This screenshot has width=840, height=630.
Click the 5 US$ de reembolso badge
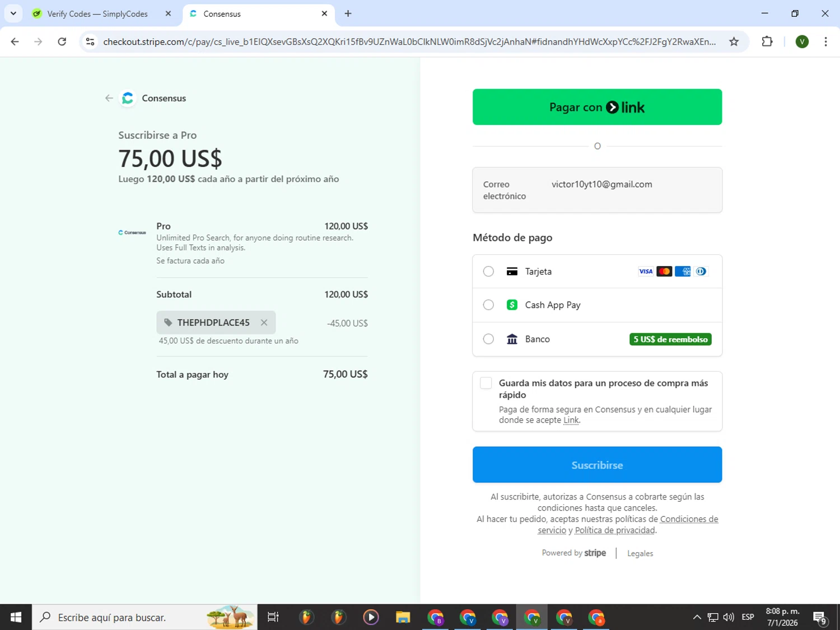(x=670, y=339)
